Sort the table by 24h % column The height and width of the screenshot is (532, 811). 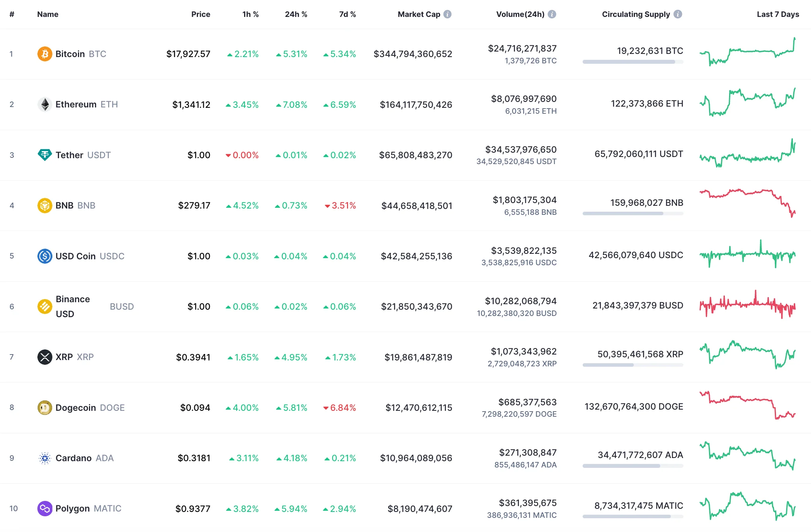296,14
